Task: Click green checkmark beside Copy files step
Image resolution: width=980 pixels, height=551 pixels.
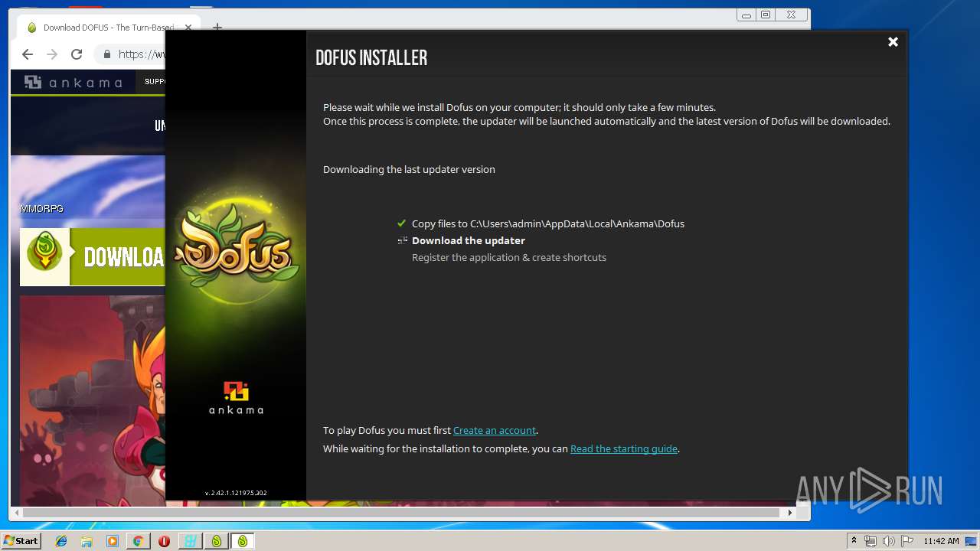Action: tap(401, 223)
